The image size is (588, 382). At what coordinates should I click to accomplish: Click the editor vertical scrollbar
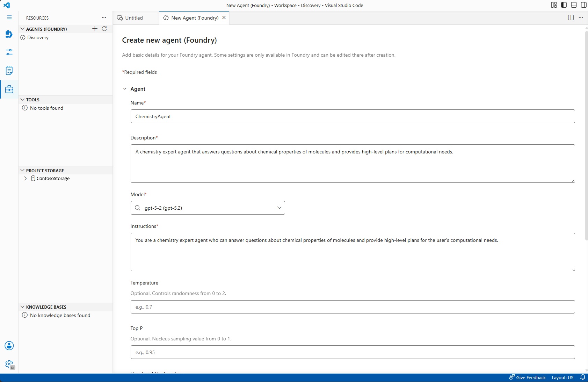[586, 136]
